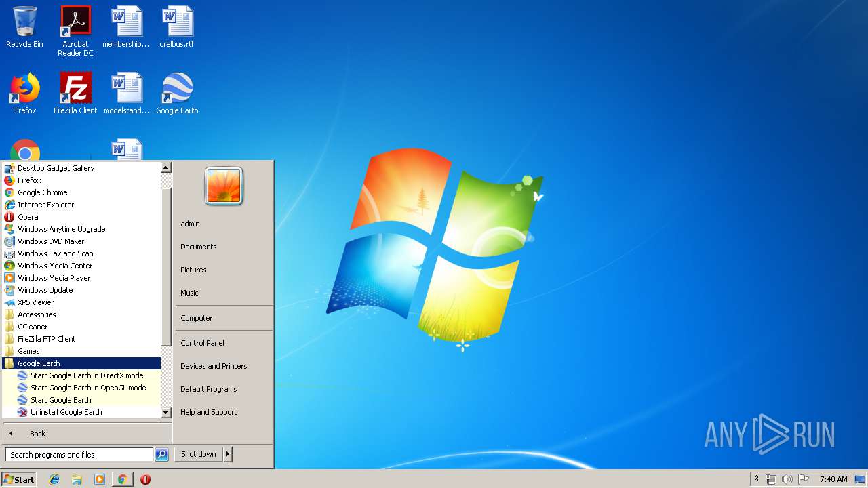
Task: Open the volume tray icon
Action: click(x=787, y=479)
